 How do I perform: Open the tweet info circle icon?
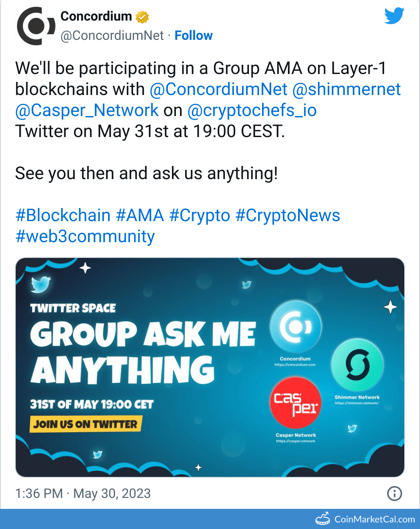395,494
